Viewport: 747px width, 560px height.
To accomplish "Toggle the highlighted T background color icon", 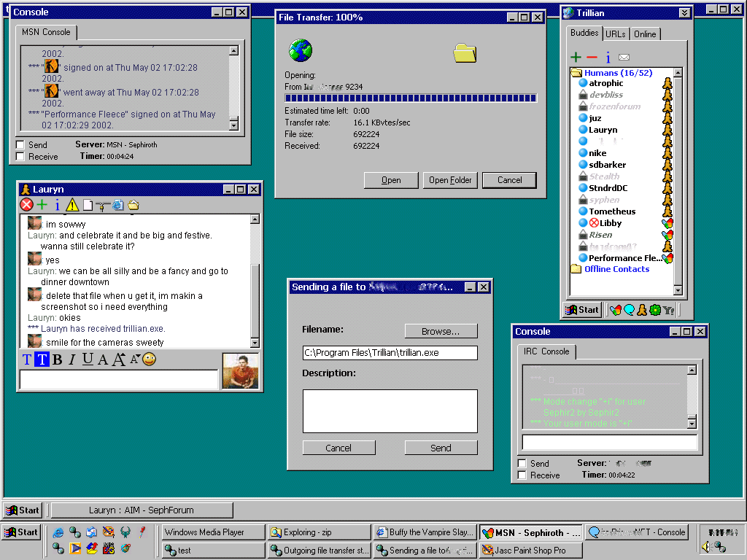I will (x=42, y=359).
